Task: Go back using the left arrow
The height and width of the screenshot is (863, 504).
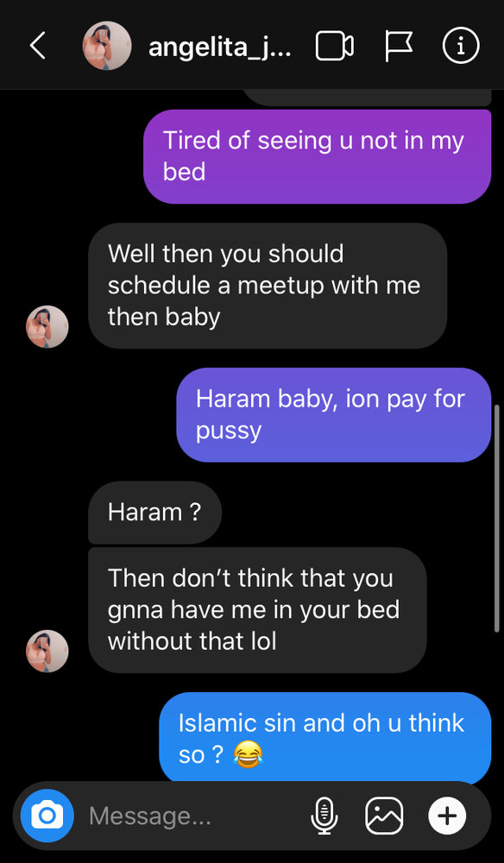Action: coord(37,45)
